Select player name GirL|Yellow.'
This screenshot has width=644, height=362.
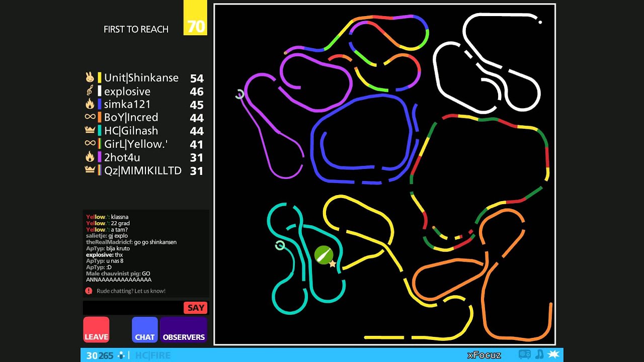coord(136,144)
